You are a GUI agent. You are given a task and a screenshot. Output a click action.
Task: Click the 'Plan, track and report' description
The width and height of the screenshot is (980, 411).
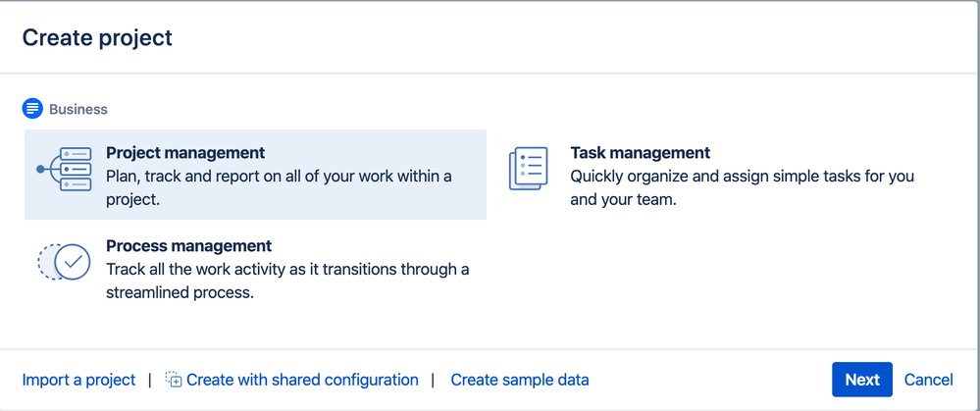point(279,188)
